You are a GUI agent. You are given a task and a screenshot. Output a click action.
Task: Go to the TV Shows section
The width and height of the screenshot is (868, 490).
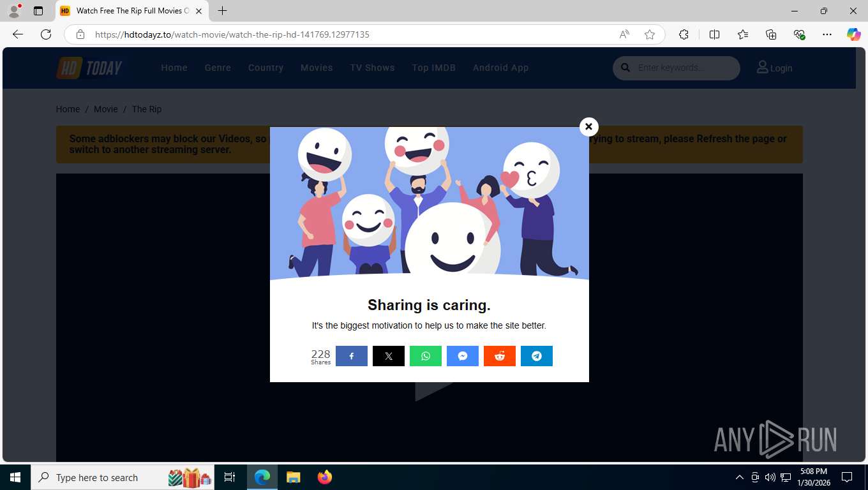372,68
